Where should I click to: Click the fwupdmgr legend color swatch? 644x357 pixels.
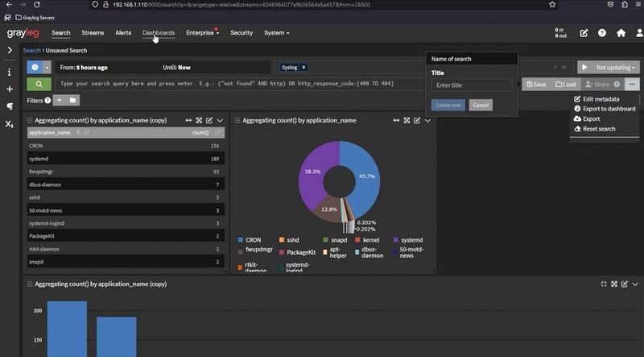pos(240,251)
